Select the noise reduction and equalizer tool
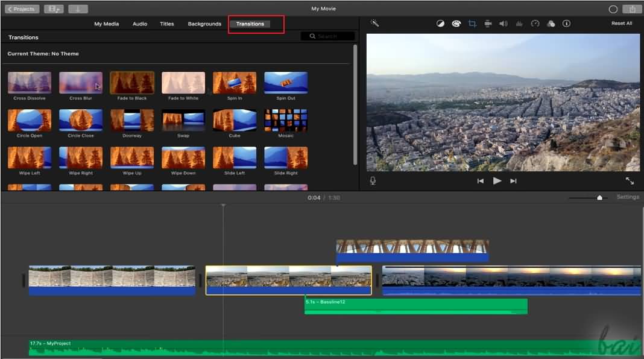 [x=519, y=24]
